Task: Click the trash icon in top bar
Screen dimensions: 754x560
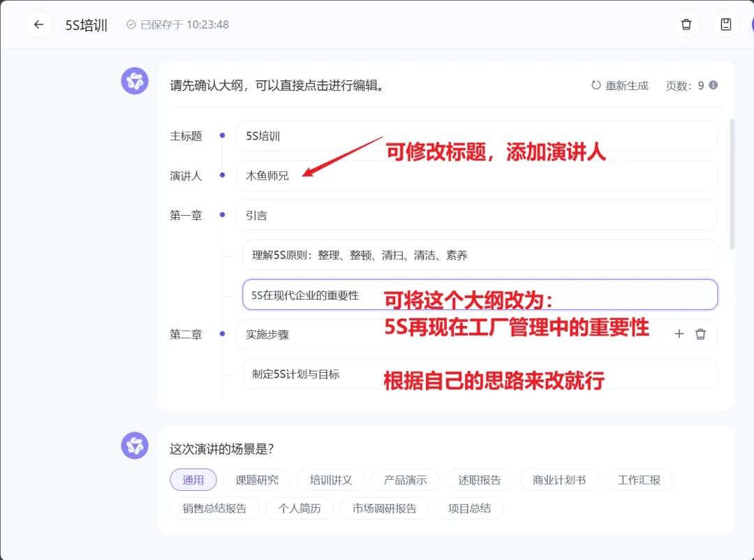Action: coord(686,24)
